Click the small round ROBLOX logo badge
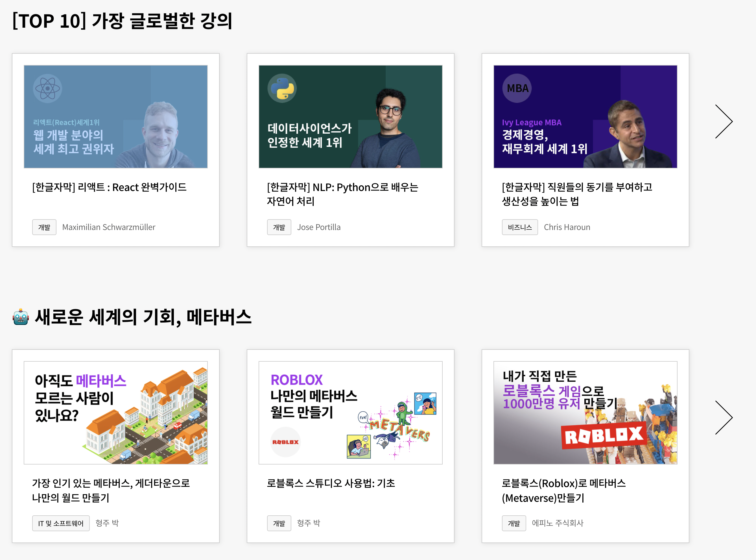The width and height of the screenshot is (756, 560). point(285,442)
